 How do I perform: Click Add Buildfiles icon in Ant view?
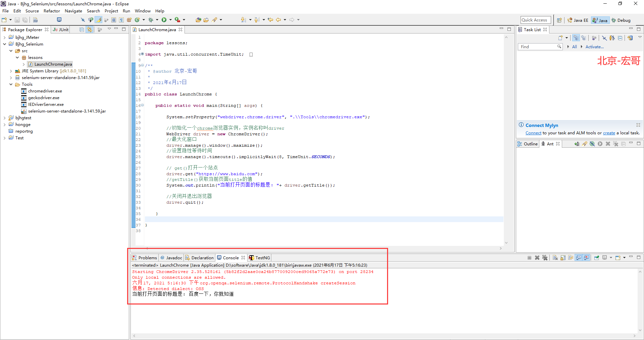(577, 144)
